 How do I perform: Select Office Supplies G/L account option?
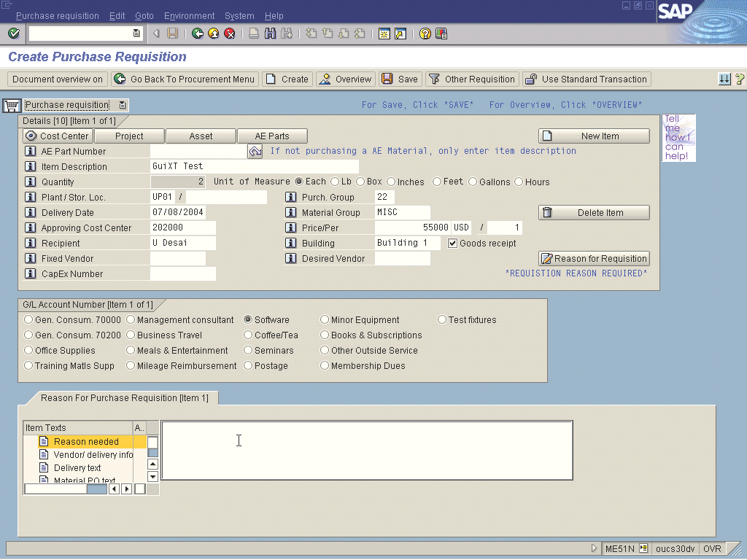tap(28, 351)
